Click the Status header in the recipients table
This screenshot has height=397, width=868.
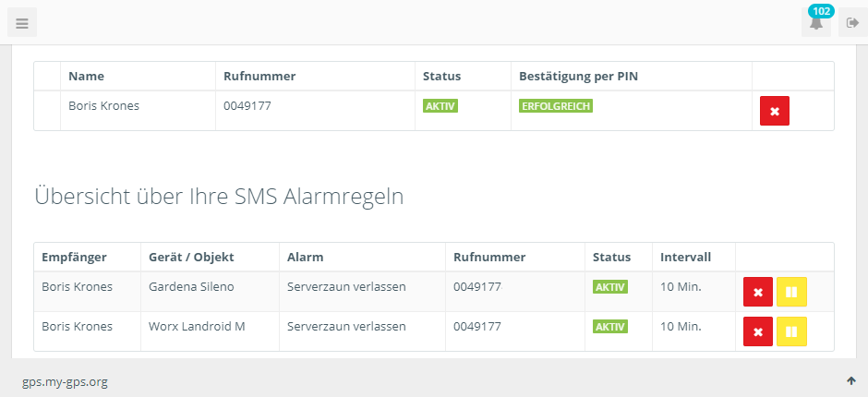point(441,77)
